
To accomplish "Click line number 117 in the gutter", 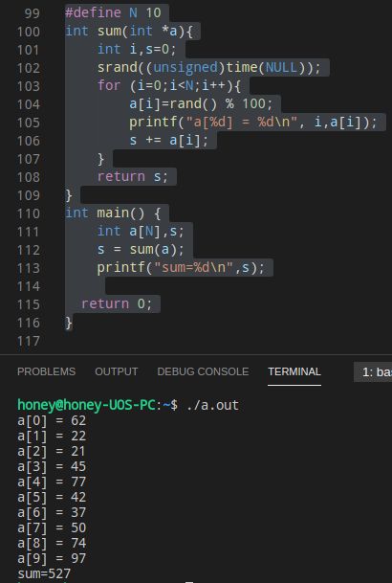I will click(29, 342).
